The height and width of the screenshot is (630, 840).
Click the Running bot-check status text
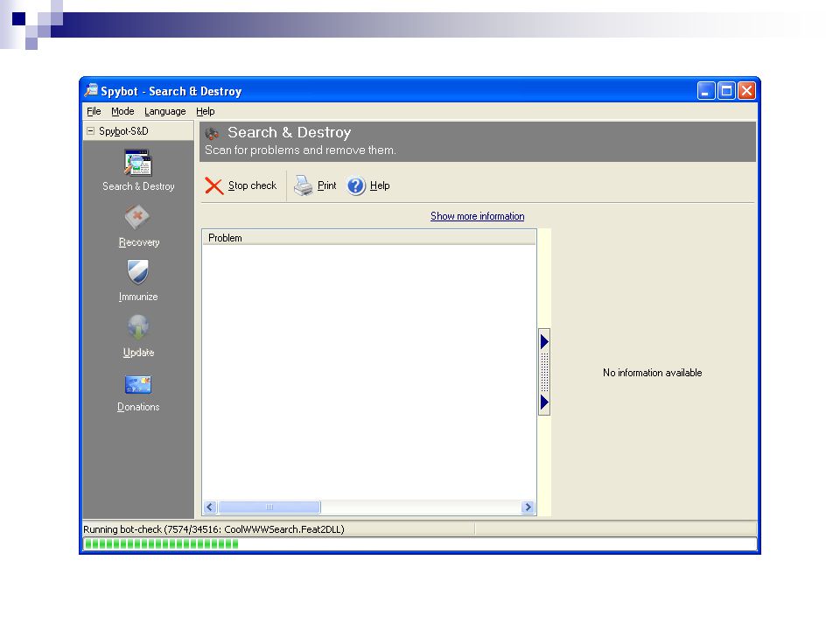pos(213,529)
